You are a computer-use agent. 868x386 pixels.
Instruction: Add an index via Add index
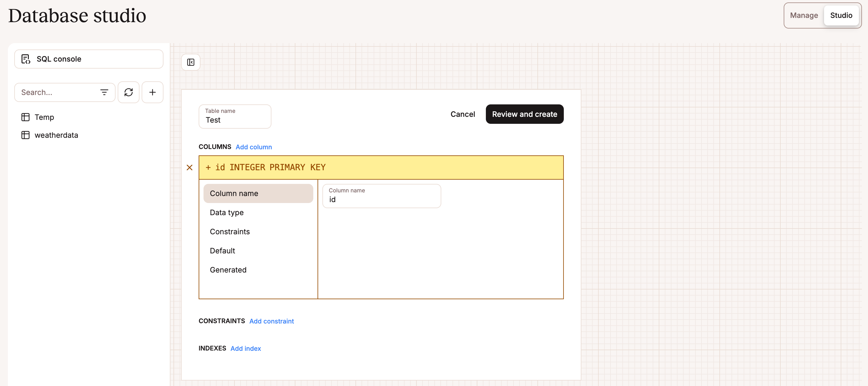coord(245,348)
